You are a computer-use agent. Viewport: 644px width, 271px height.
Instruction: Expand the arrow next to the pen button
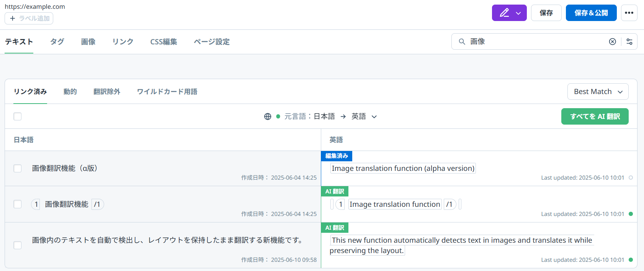coord(518,13)
